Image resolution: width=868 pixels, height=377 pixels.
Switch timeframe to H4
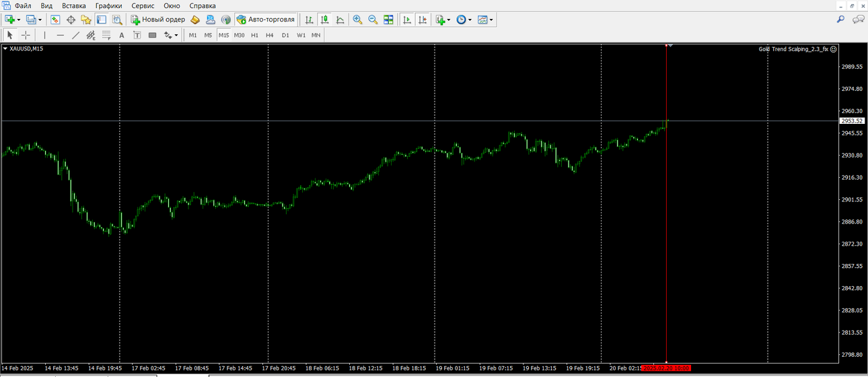[270, 35]
